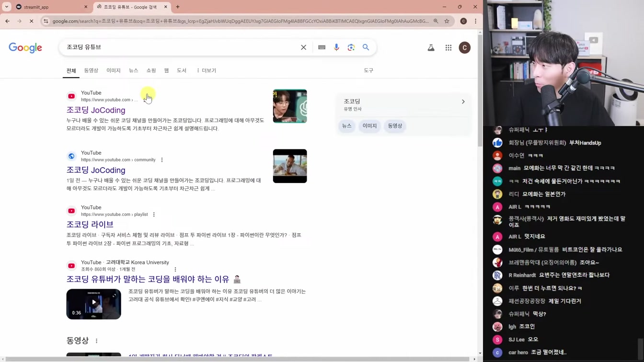The image size is (644, 362).
Task: Select the 전체 search tab
Action: coord(71,70)
